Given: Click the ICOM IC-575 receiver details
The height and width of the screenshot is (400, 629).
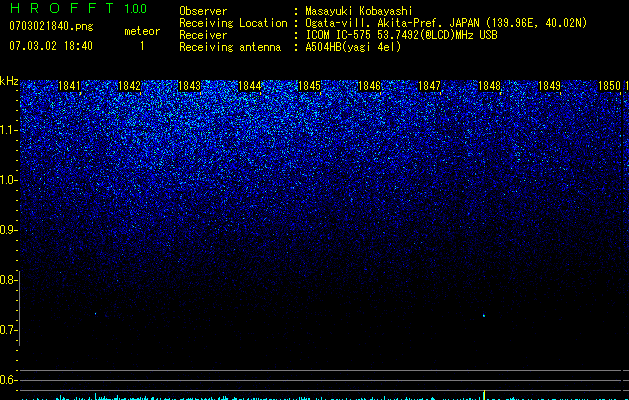Looking at the screenshot, I should pyautogui.click(x=401, y=35).
